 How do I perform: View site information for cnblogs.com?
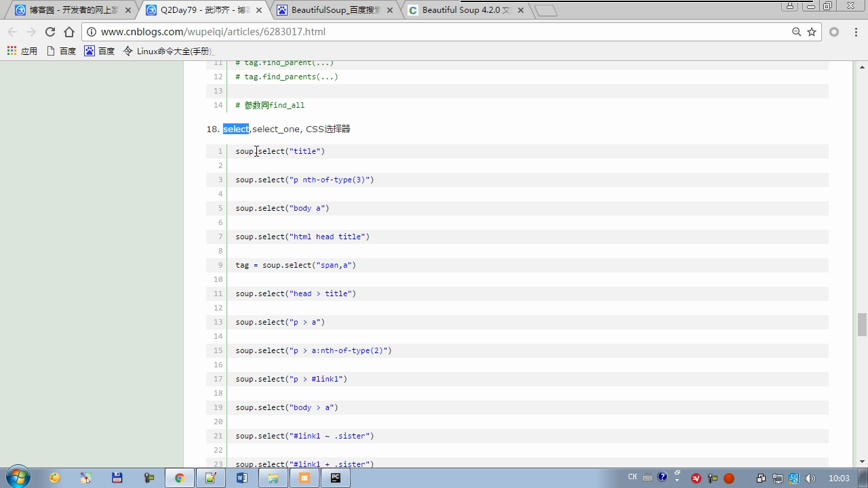92,32
